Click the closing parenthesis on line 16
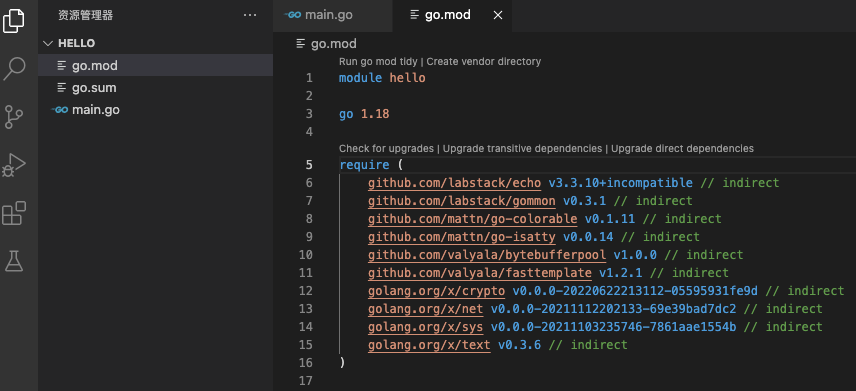Viewport: 856px width, 391px height. pyautogui.click(x=342, y=363)
